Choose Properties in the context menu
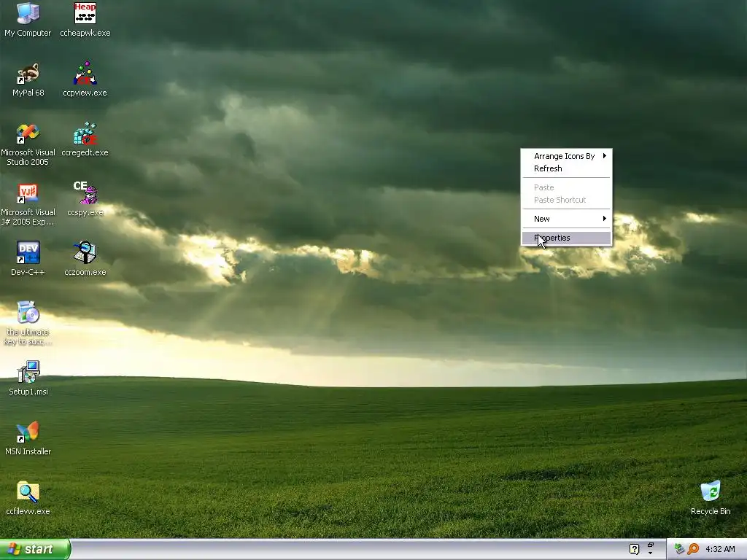Image resolution: width=747 pixels, height=560 pixels. coord(566,238)
